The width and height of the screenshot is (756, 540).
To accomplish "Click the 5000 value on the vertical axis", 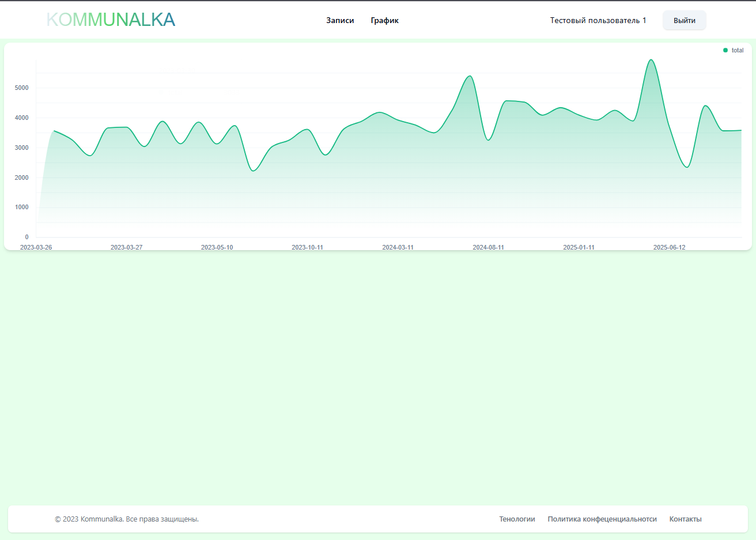I will pos(22,88).
